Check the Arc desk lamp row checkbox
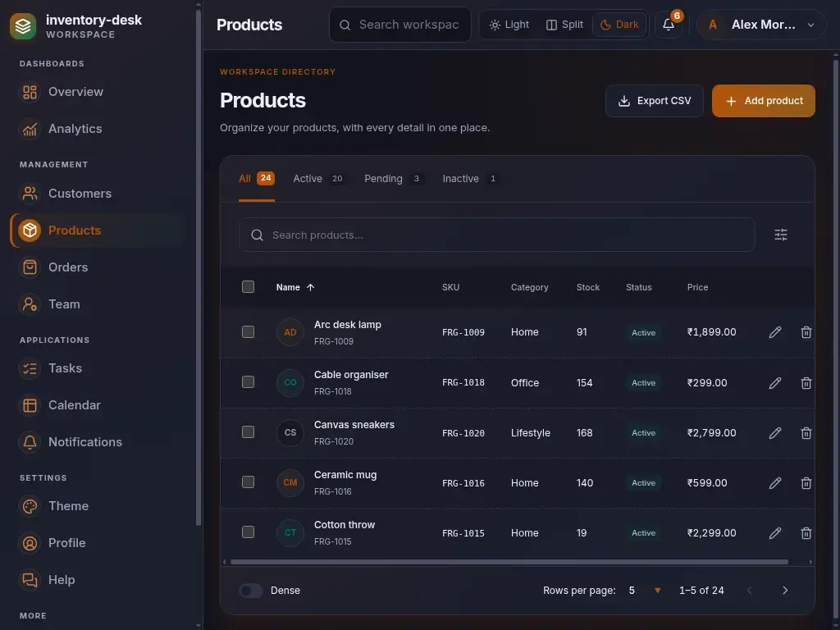The image size is (840, 630). pos(248,331)
